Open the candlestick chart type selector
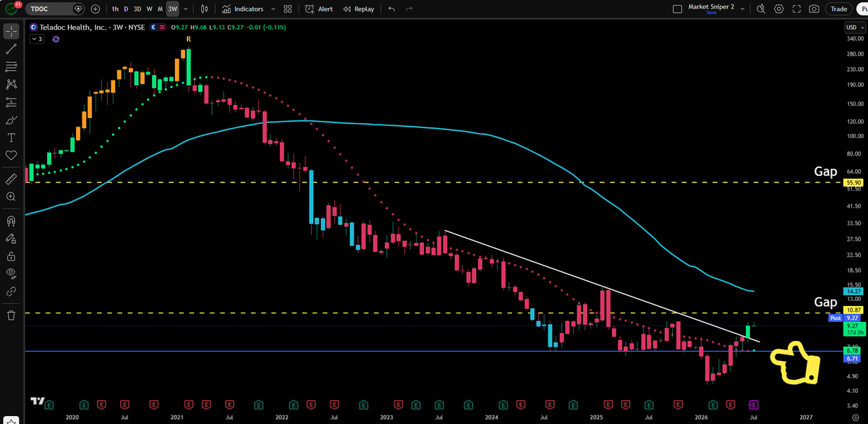This screenshot has width=868, height=424. (205, 9)
